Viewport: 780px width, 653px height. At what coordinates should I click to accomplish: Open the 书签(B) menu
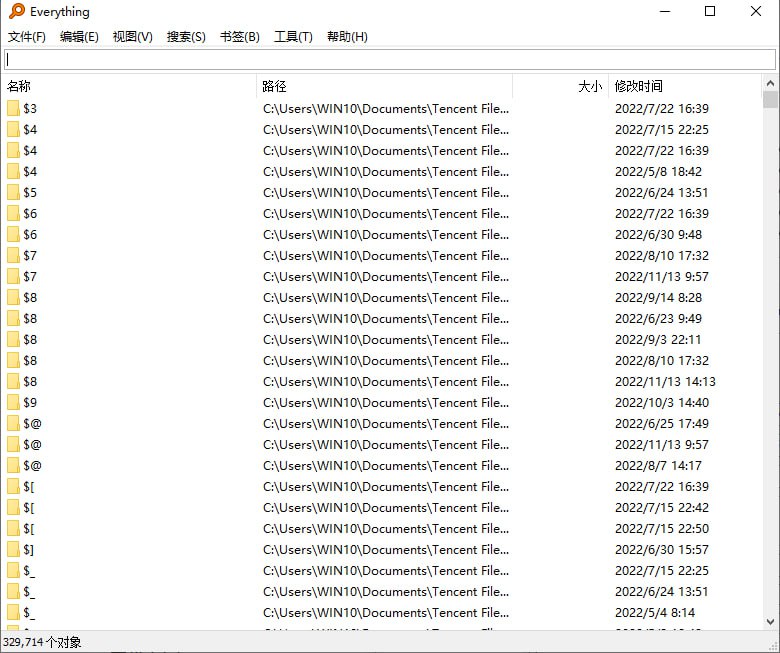click(240, 37)
